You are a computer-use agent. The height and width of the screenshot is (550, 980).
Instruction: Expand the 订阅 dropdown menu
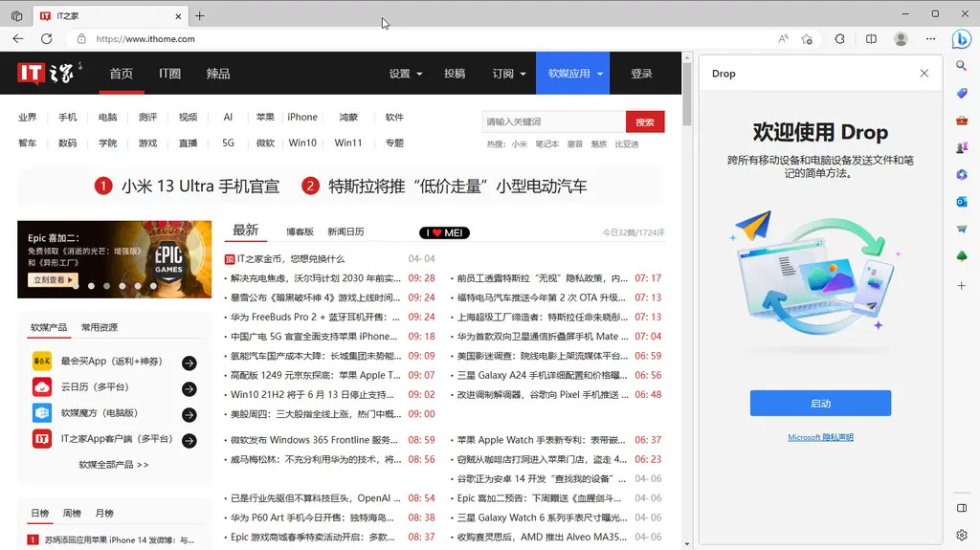(509, 74)
